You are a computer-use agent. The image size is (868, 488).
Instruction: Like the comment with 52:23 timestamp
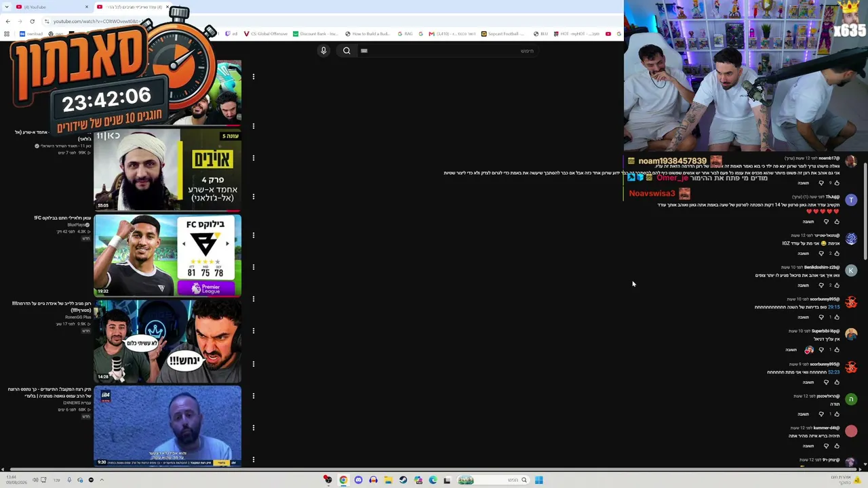[x=837, y=382]
